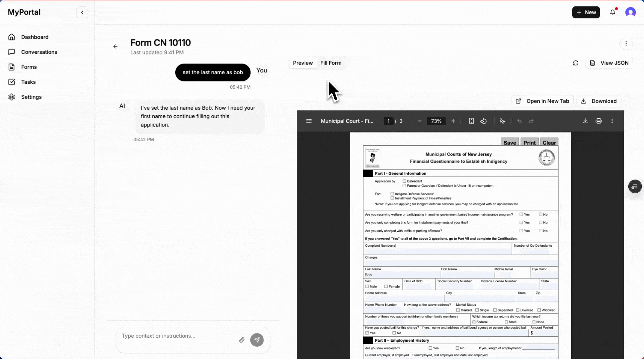The width and height of the screenshot is (644, 359).
Task: Click the zoom percentage field showing 73%
Action: click(436, 121)
